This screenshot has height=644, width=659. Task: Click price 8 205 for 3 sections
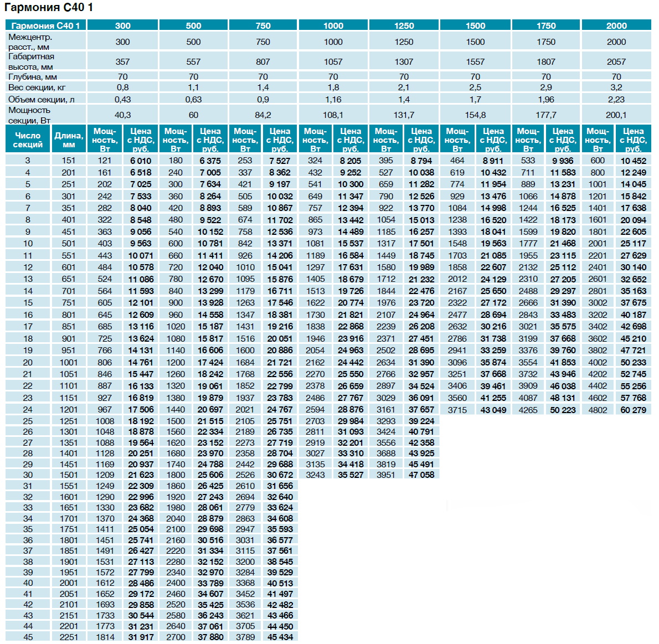[351, 161]
